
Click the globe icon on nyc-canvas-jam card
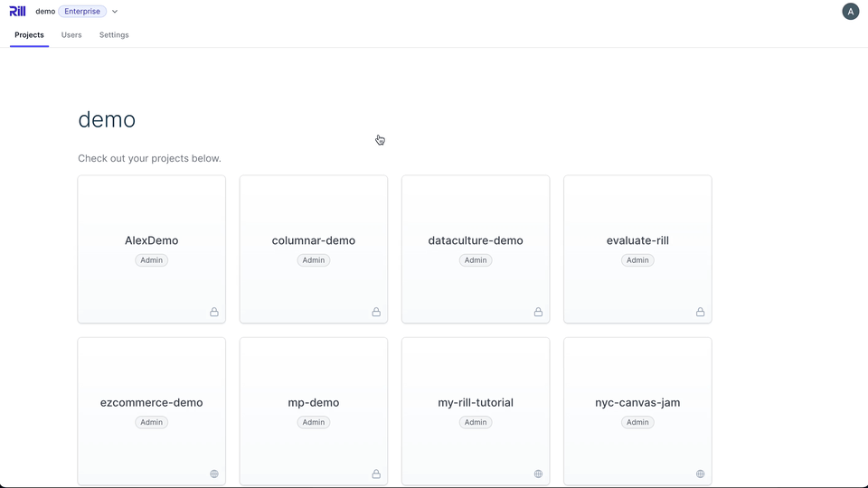[700, 474]
